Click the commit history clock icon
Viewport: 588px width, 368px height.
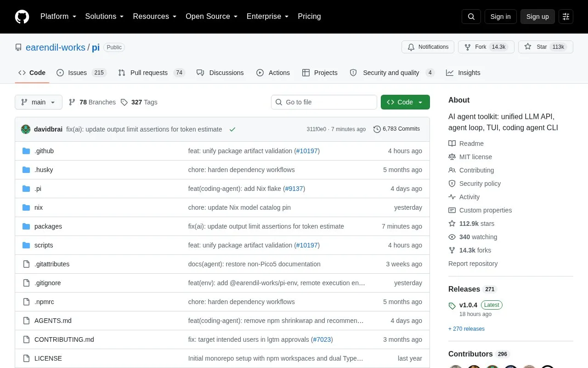coord(377,129)
